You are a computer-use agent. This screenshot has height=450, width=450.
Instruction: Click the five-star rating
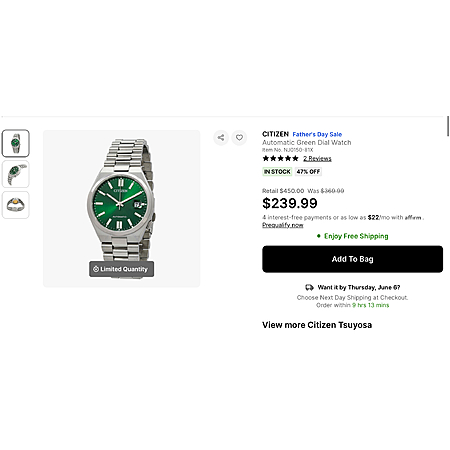point(280,158)
